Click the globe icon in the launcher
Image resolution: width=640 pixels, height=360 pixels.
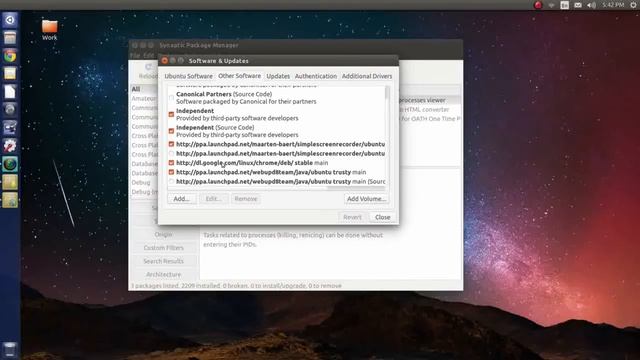point(10,164)
